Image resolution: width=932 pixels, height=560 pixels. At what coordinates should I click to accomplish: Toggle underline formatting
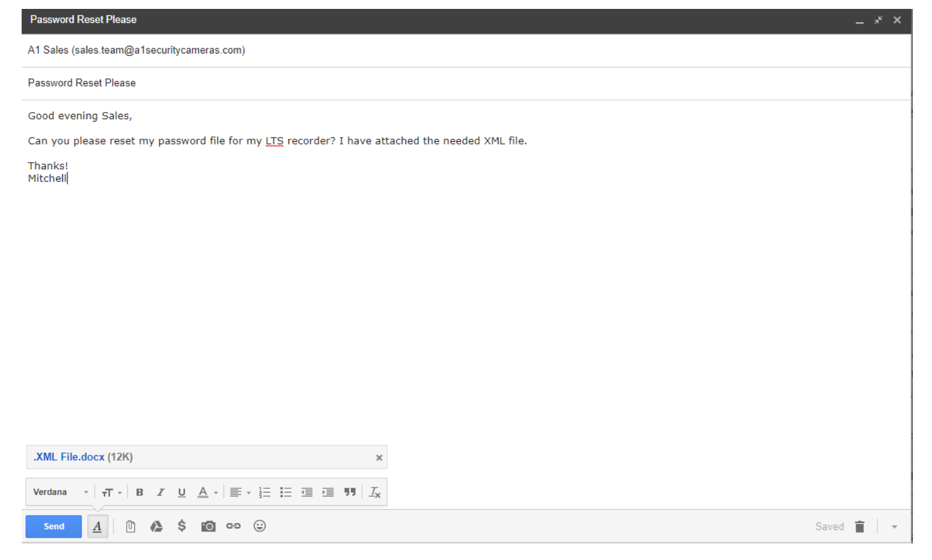click(x=181, y=492)
